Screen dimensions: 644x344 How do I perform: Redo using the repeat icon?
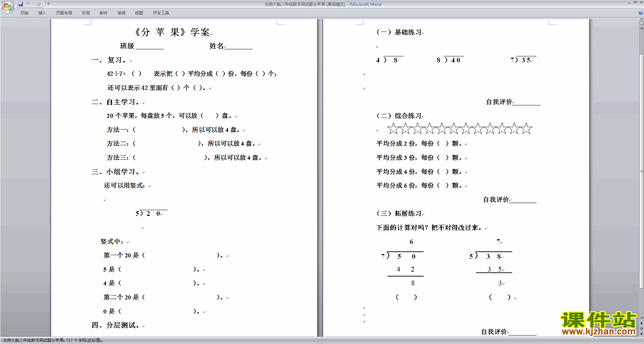tap(39, 4)
